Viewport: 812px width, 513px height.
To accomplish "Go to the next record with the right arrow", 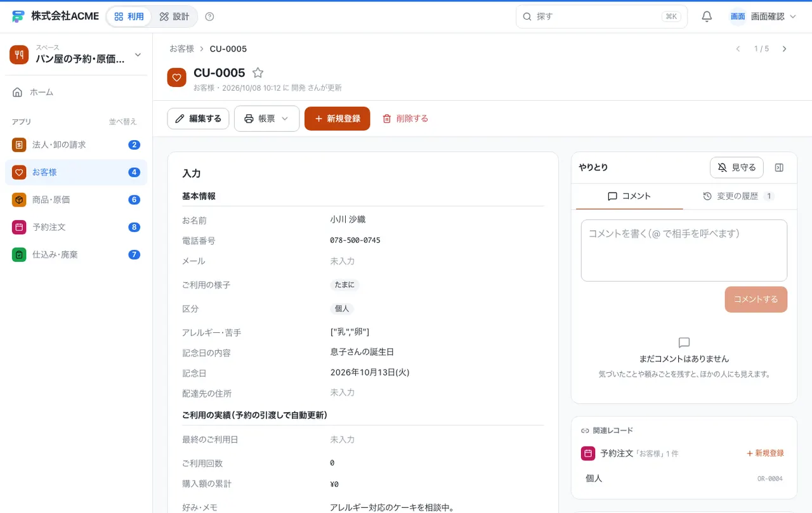I will tap(785, 49).
